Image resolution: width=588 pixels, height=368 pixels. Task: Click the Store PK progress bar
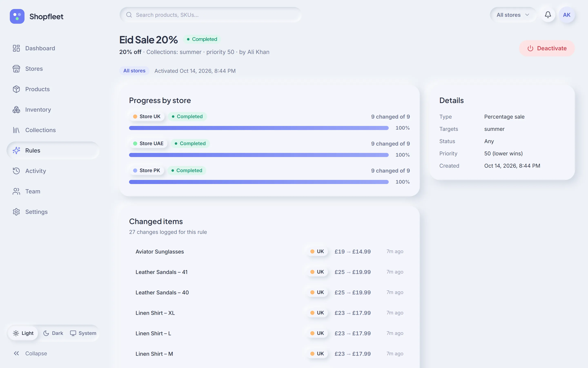[259, 182]
